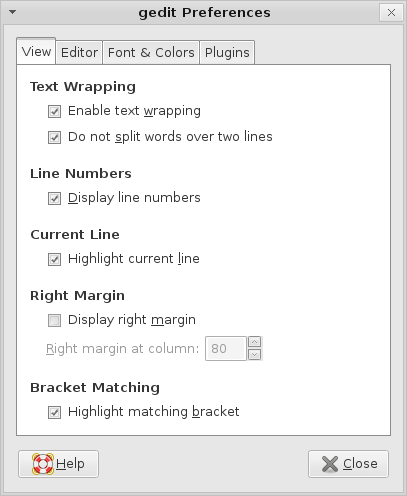Click the X icon on the Close button

(330, 464)
